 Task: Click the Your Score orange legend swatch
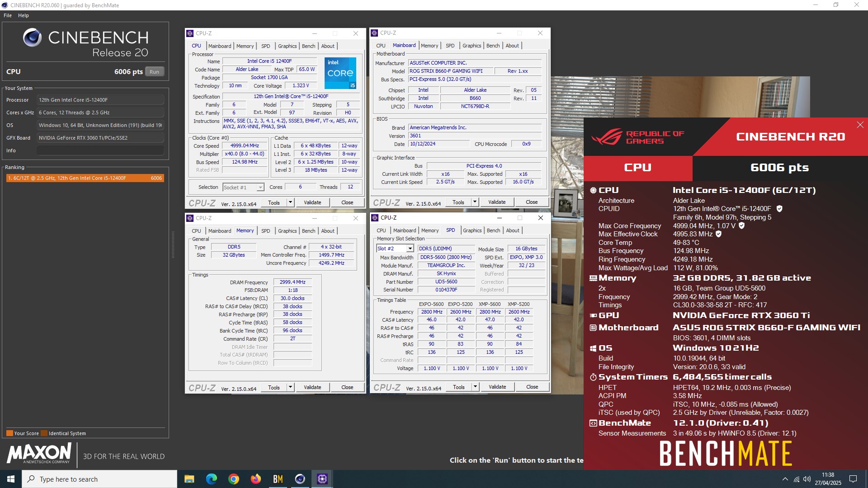click(9, 433)
